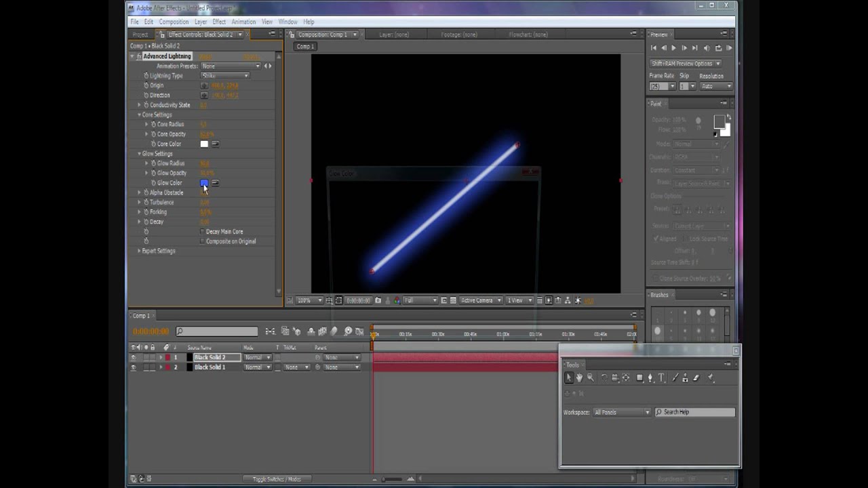The image size is (868, 488).
Task: Enable Composite on Original checkbox
Action: tap(203, 241)
